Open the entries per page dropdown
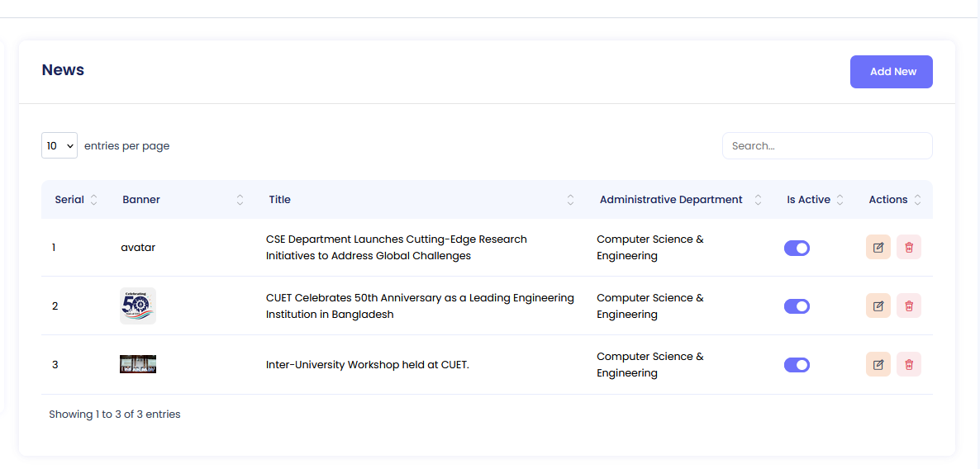The width and height of the screenshot is (980, 469). tap(59, 146)
